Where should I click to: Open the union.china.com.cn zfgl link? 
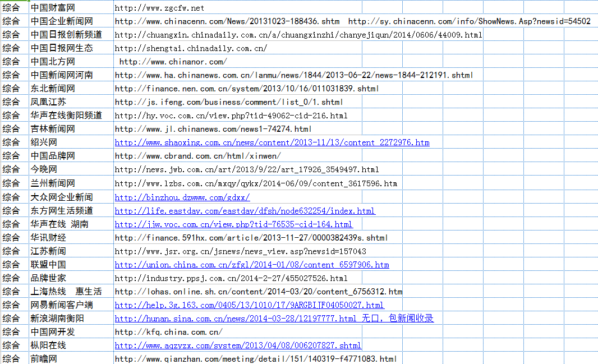(252, 265)
